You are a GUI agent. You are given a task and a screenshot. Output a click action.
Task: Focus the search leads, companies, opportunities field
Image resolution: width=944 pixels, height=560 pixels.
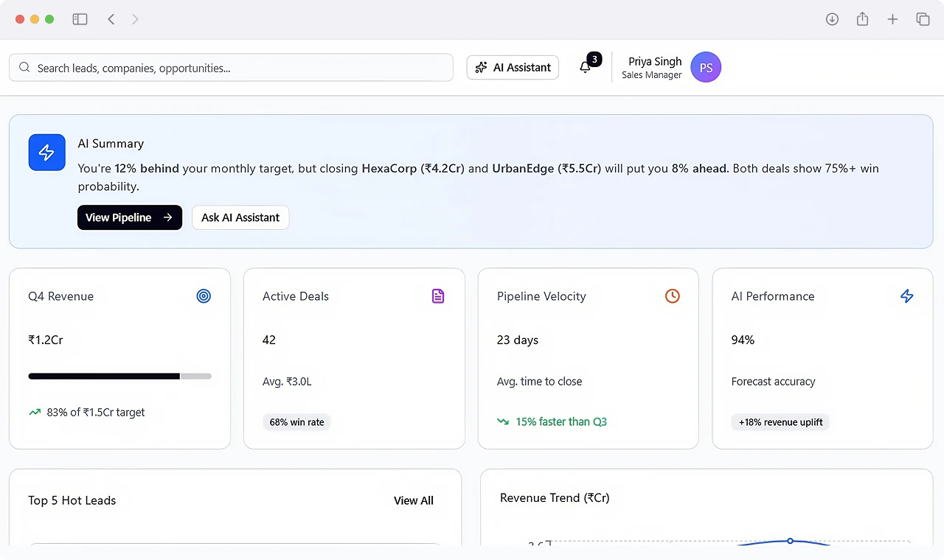pos(231,68)
